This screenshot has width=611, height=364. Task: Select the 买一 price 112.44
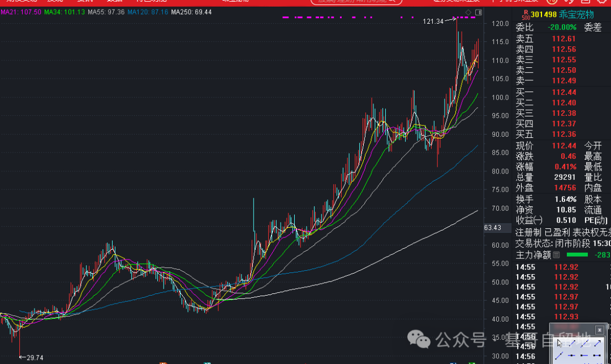click(x=564, y=92)
